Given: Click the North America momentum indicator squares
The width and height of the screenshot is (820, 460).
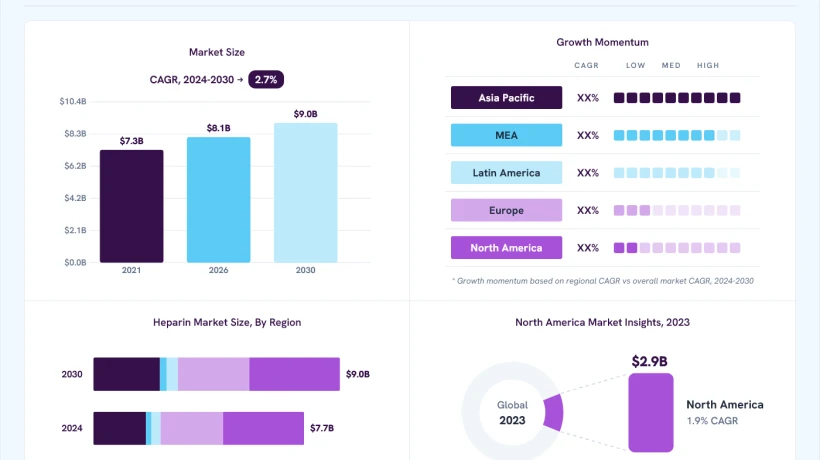Looking at the screenshot, I should tap(677, 248).
